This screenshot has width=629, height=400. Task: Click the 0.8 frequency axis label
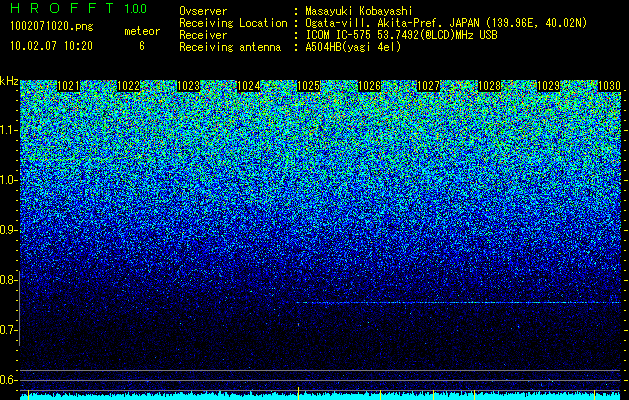point(8,280)
